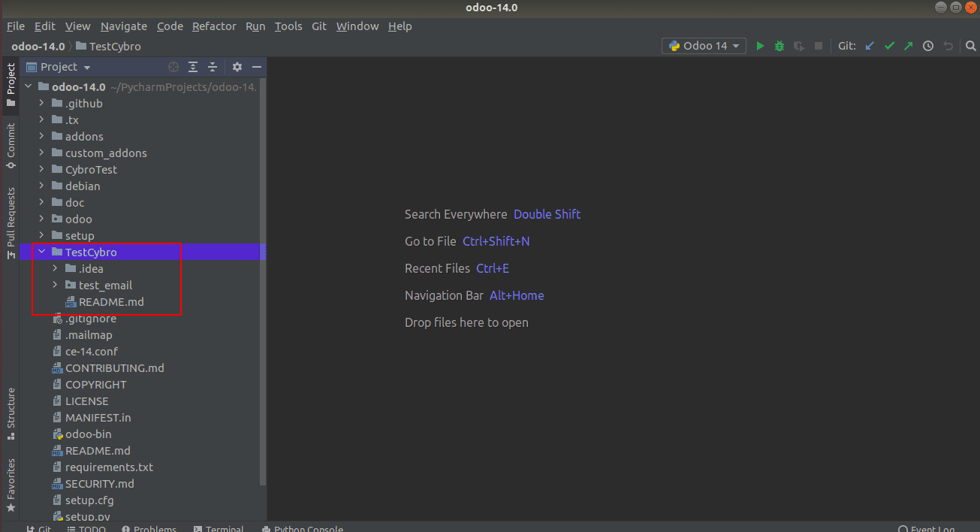Image resolution: width=980 pixels, height=532 pixels.
Task: Push changes with the Git push arrow
Action: [908, 46]
